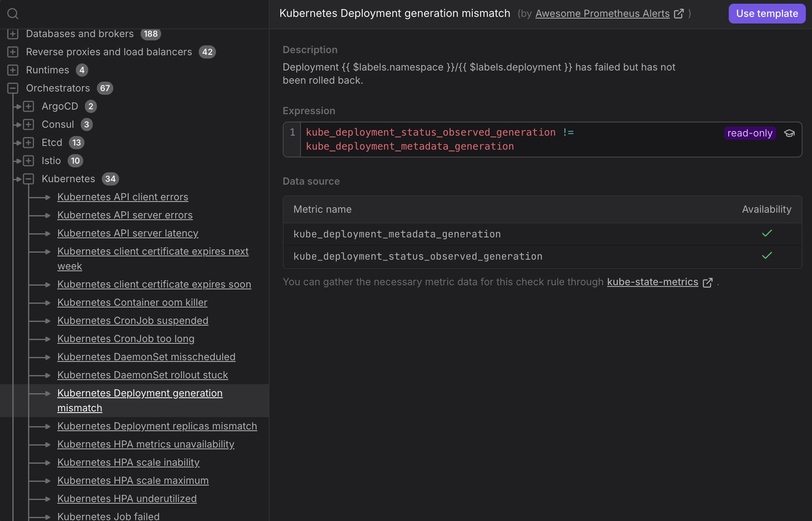Click the Databases and brokers label
The width and height of the screenshot is (812, 521).
[x=80, y=34]
